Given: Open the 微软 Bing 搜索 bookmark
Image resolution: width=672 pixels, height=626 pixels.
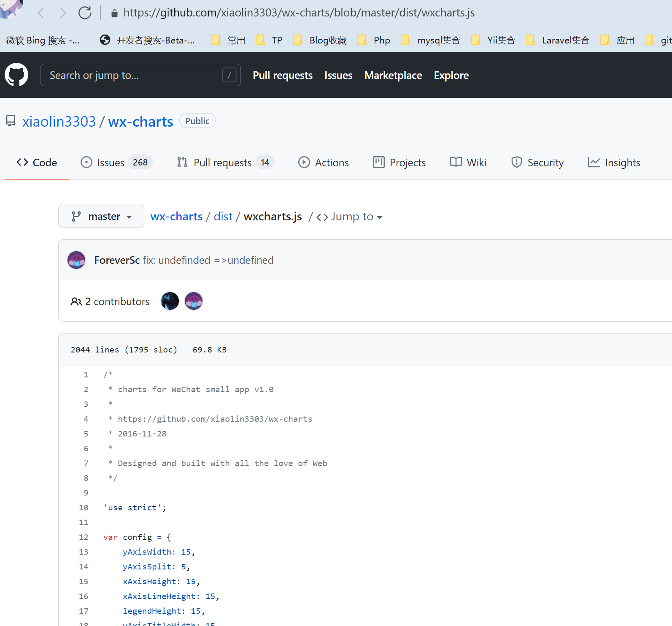Looking at the screenshot, I should coord(43,40).
